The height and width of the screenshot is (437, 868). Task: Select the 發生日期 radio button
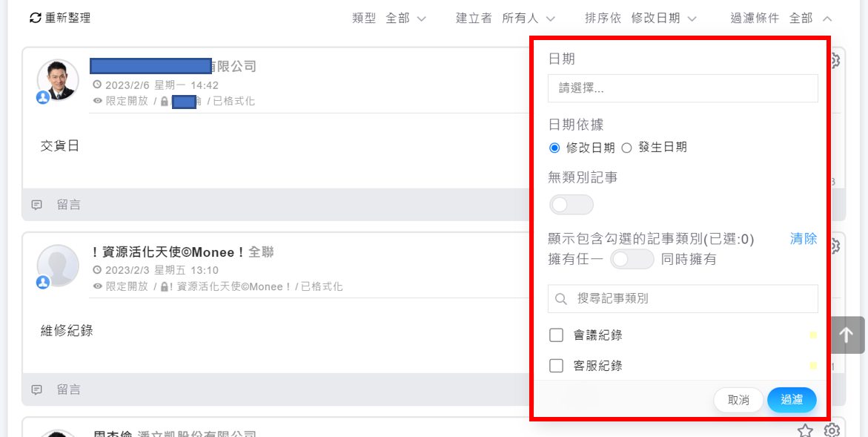(x=626, y=148)
